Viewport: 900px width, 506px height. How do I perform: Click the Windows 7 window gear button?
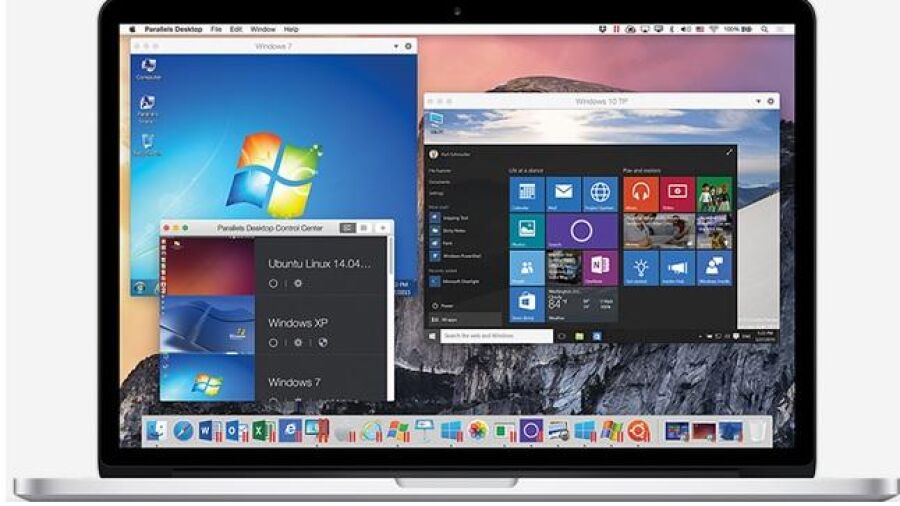(x=408, y=46)
